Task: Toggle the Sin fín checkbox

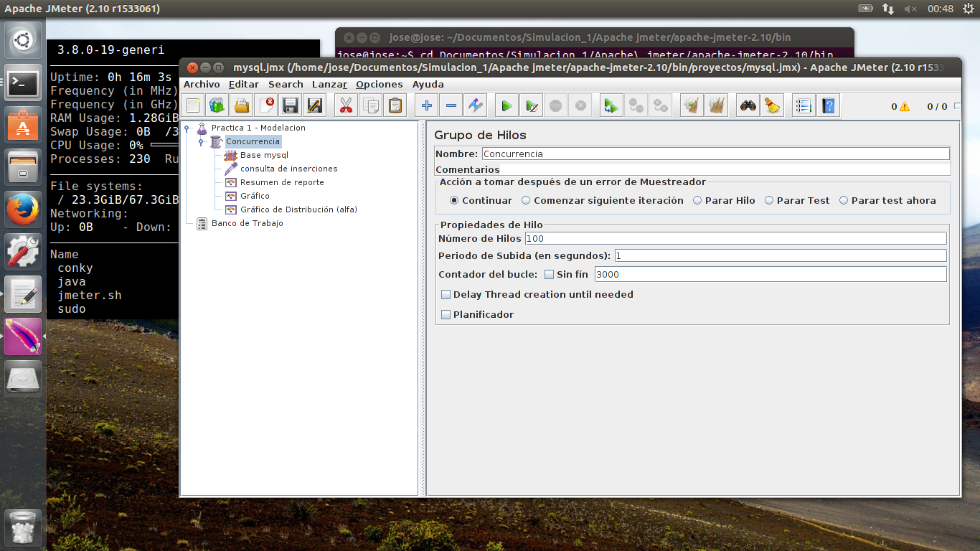Action: (x=550, y=274)
